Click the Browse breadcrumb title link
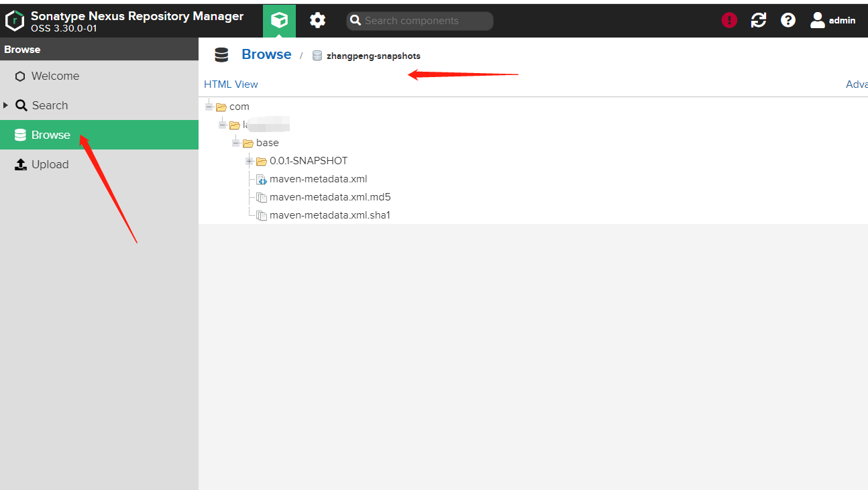 266,55
